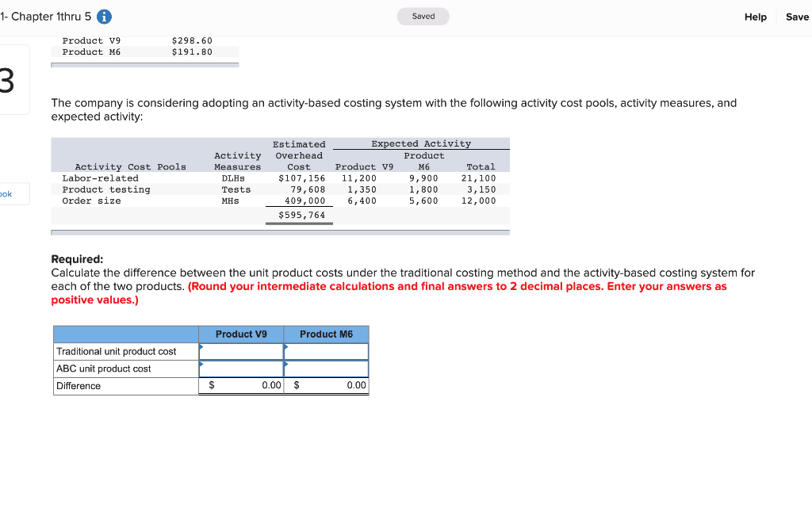
Task: Click the 5,600 Product M6 MHs value
Action: (423, 201)
